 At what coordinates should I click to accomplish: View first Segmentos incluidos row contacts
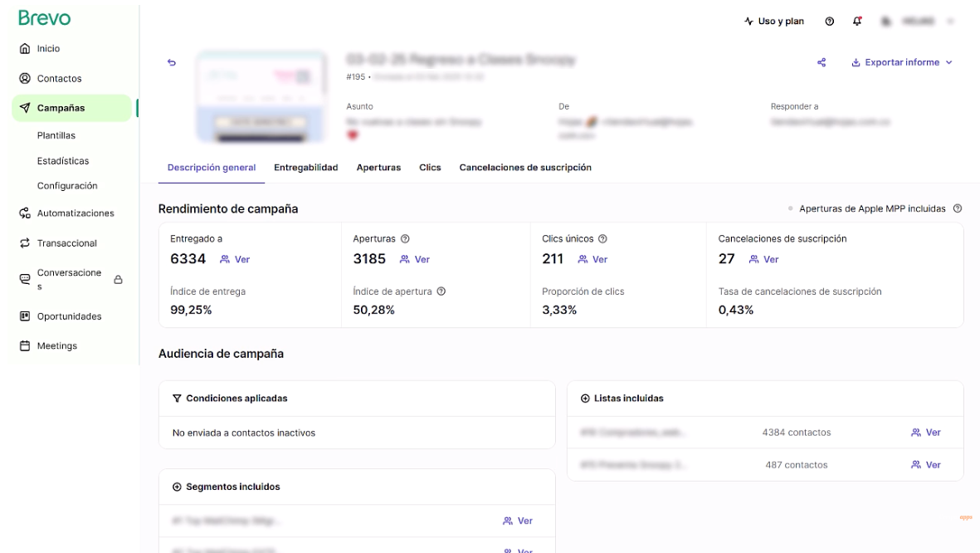click(518, 521)
